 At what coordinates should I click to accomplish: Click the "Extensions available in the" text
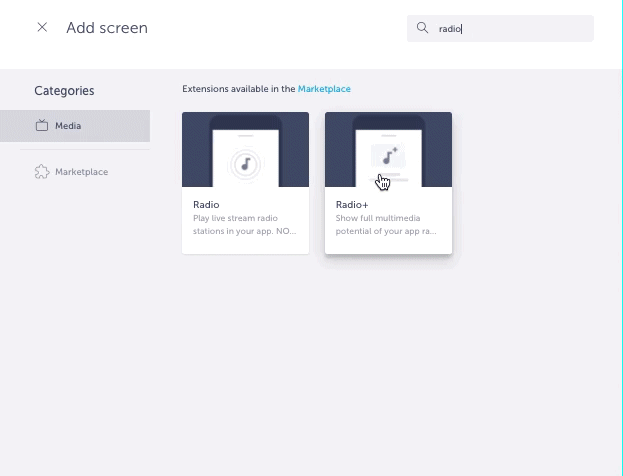[238, 89]
